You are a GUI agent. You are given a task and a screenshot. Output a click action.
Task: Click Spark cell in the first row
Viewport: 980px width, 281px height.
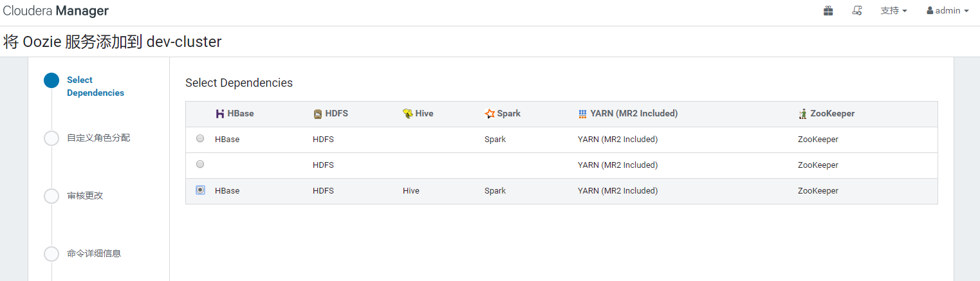pyautogui.click(x=495, y=140)
